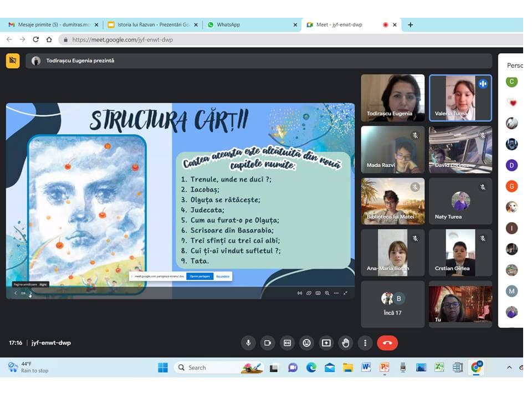Open the three-dot more options menu
The width and height of the screenshot is (532, 399).
pos(365,343)
